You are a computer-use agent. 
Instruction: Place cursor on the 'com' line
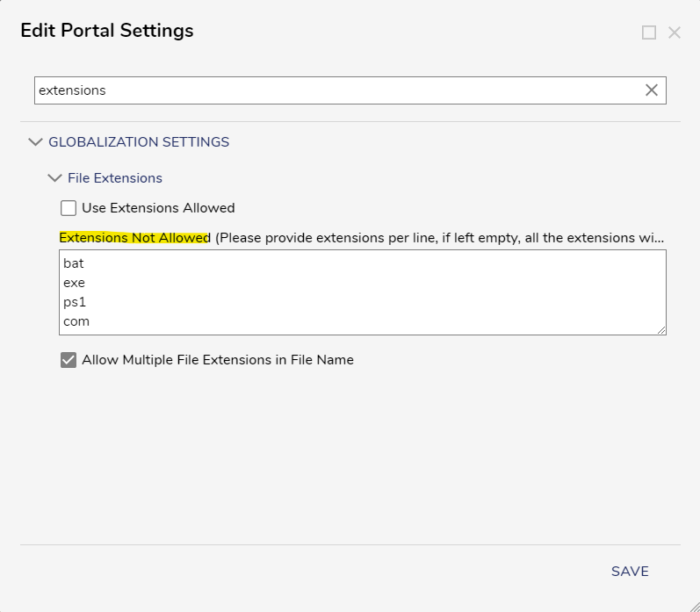point(76,321)
